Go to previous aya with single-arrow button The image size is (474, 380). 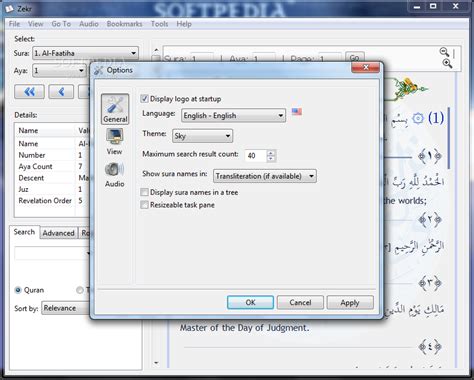pos(61,92)
